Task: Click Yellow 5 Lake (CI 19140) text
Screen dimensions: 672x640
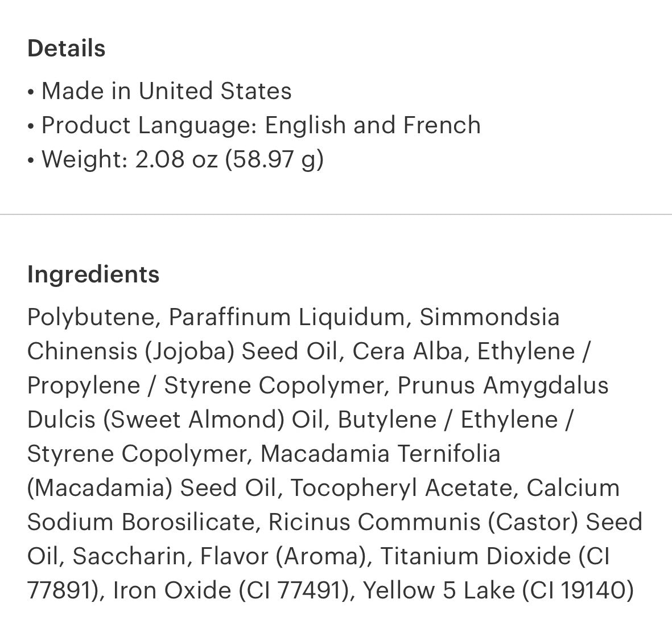Action: (x=498, y=590)
